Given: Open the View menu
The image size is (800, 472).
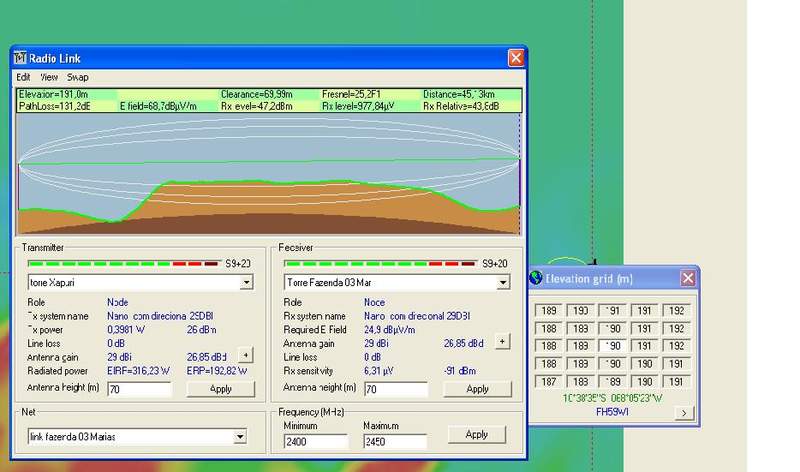Looking at the screenshot, I should pos(49,77).
